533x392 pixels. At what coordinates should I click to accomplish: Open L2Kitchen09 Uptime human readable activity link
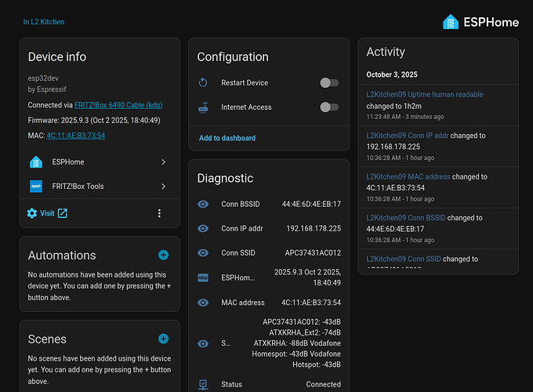tap(425, 95)
